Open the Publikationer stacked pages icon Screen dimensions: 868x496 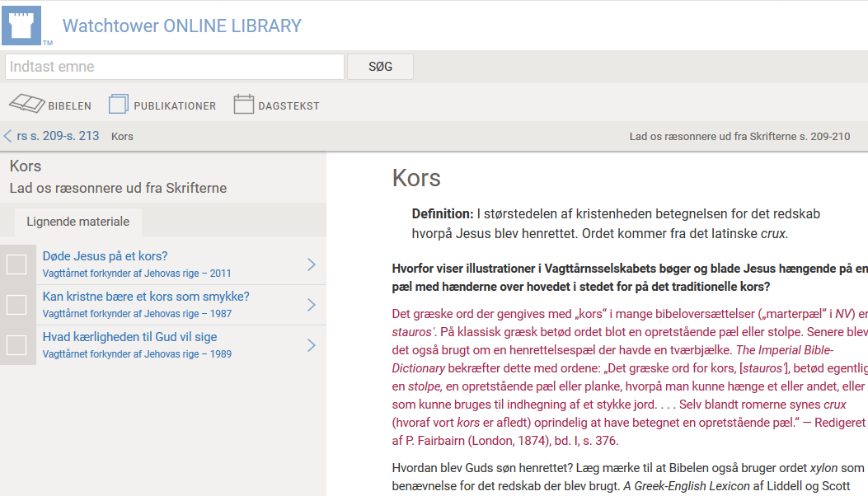point(119,104)
